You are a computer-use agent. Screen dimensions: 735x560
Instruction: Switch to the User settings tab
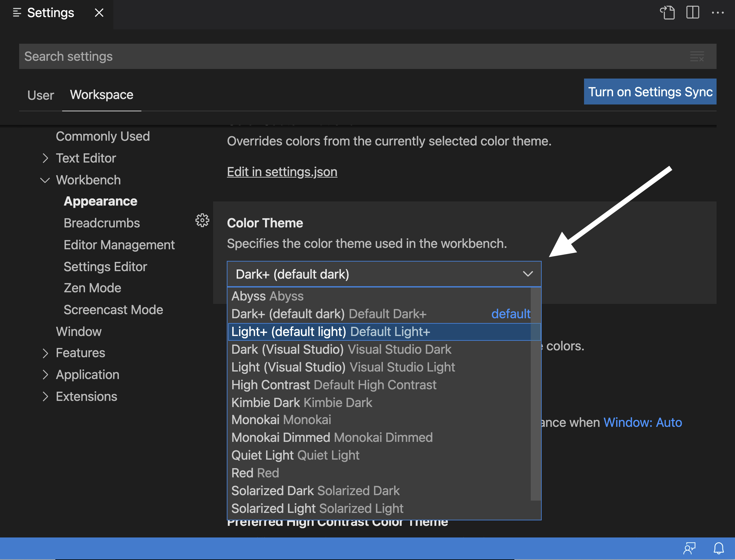pyautogui.click(x=41, y=95)
